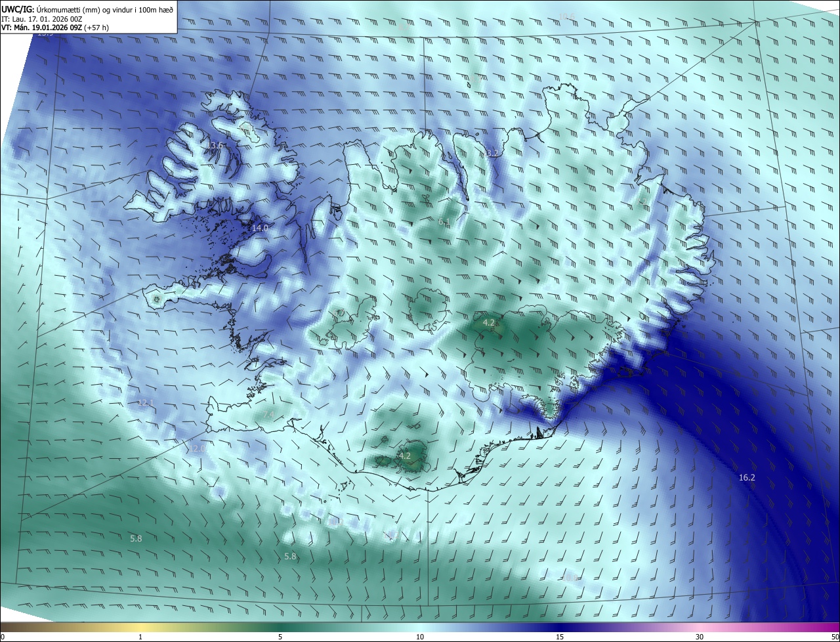The width and height of the screenshot is (840, 642).
Task: Click the '15' tick on the color scale
Action: (x=560, y=637)
